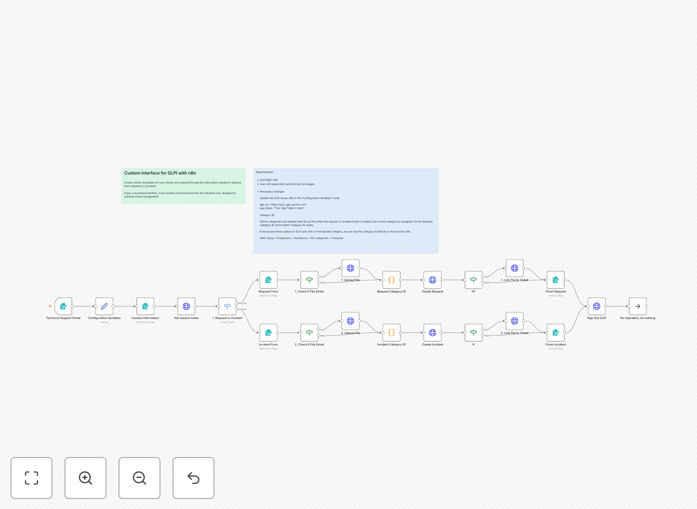Screen dimensions: 697x509
Task: Zoom in using the magnifier plus button
Action: point(85,478)
